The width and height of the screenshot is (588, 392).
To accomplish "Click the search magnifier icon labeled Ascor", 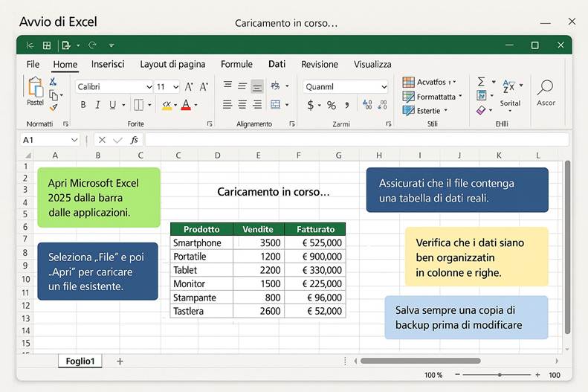I will [546, 88].
